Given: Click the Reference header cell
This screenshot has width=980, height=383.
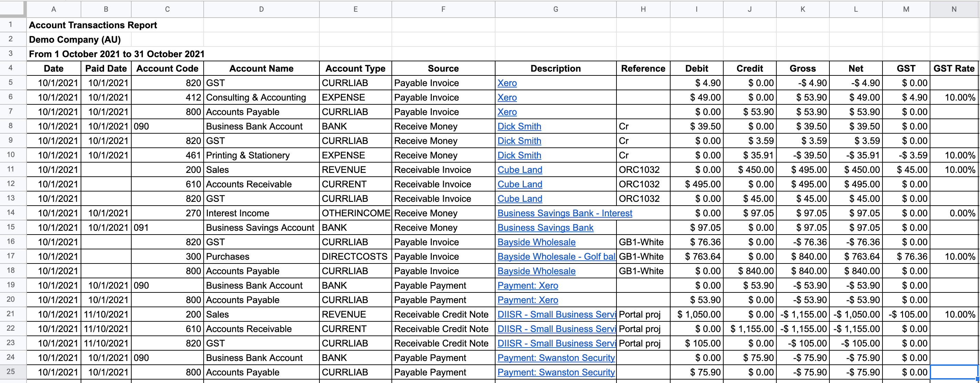Looking at the screenshot, I should point(643,69).
